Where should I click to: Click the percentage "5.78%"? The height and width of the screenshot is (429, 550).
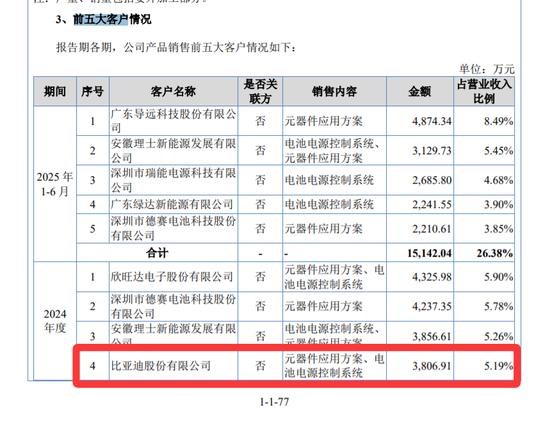(498, 306)
